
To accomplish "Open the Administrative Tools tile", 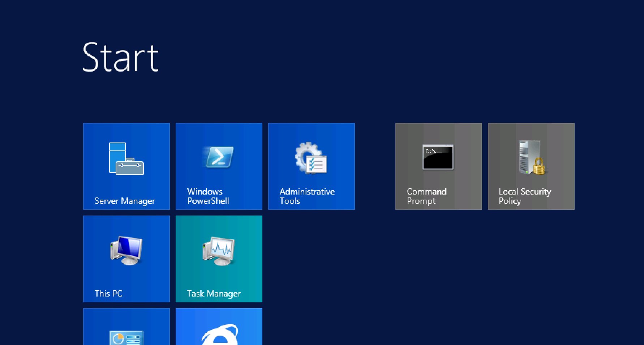I will coord(312,166).
